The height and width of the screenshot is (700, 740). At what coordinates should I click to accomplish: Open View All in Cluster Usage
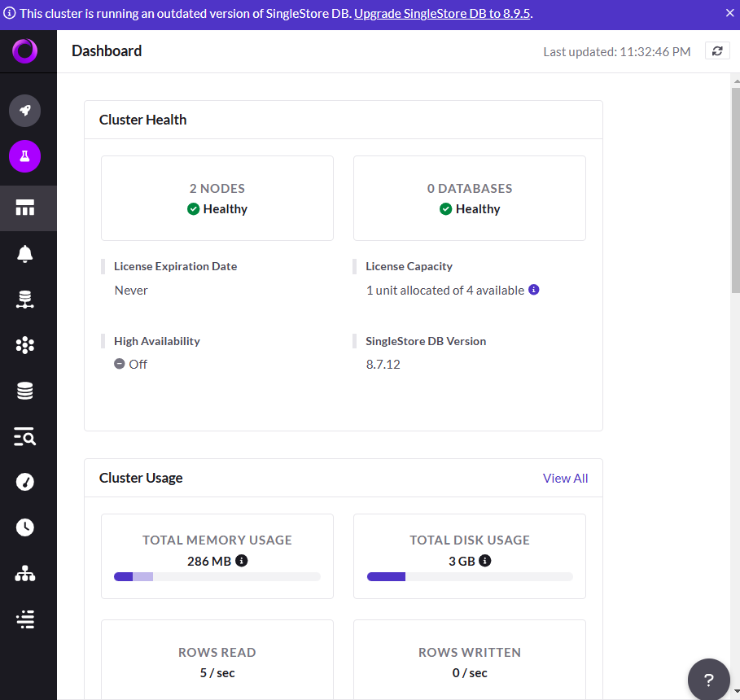click(565, 478)
